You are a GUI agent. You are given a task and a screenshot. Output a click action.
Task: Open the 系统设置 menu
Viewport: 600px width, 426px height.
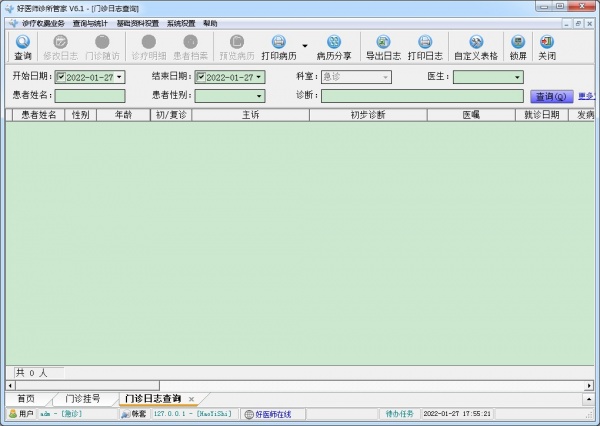(181, 22)
